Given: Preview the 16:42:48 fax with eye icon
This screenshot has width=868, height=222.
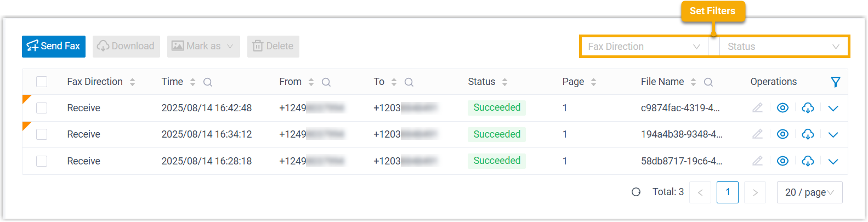Looking at the screenshot, I should pyautogui.click(x=782, y=108).
